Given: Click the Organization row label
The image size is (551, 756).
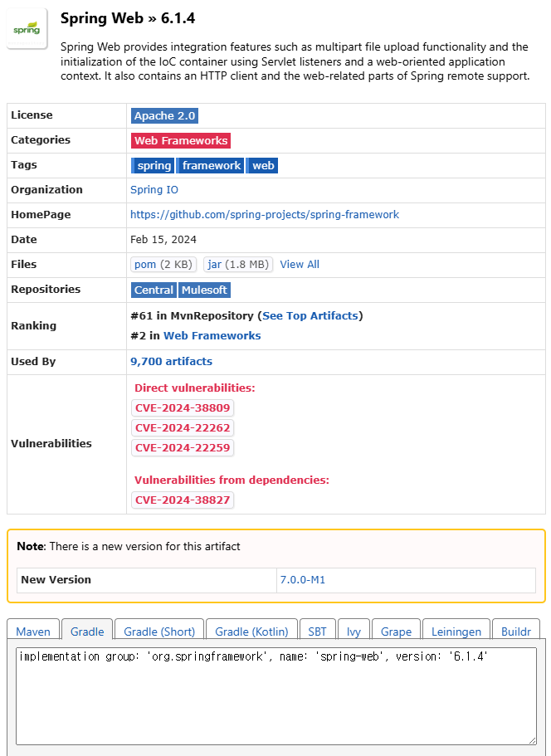Looking at the screenshot, I should click(46, 190).
